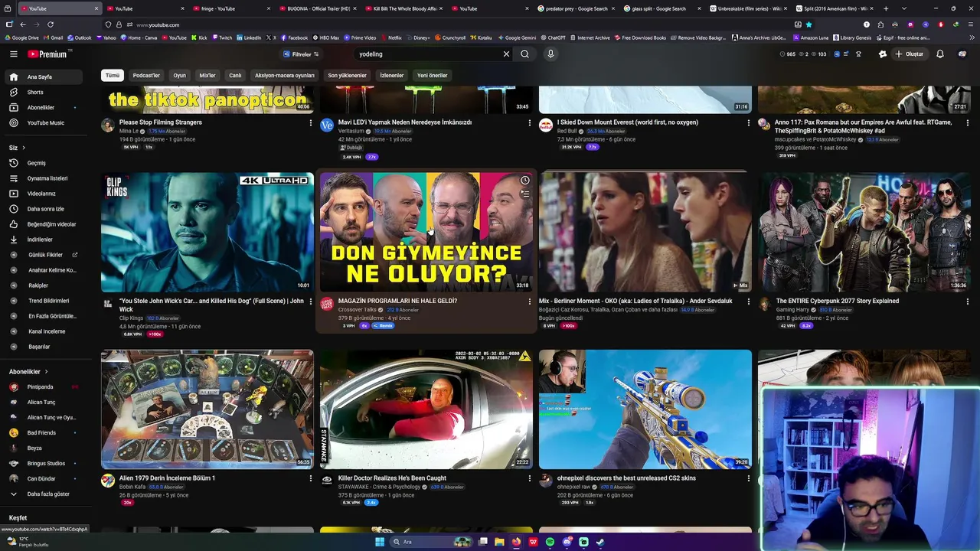This screenshot has height=551, width=980.
Task: Select the İzlenenler filter chip
Action: click(x=392, y=76)
